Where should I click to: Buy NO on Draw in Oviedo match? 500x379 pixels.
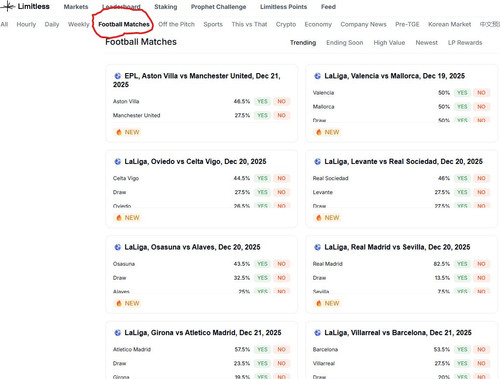pyautogui.click(x=281, y=192)
